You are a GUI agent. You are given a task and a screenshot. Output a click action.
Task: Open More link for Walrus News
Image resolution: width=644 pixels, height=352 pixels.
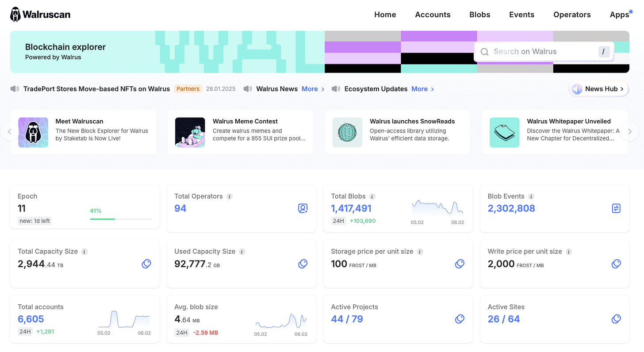point(313,89)
